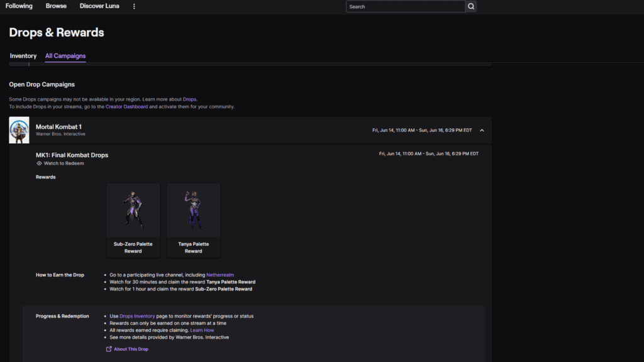The image size is (644, 362).
Task: Click Discover Luna in the top bar
Action: point(99,6)
